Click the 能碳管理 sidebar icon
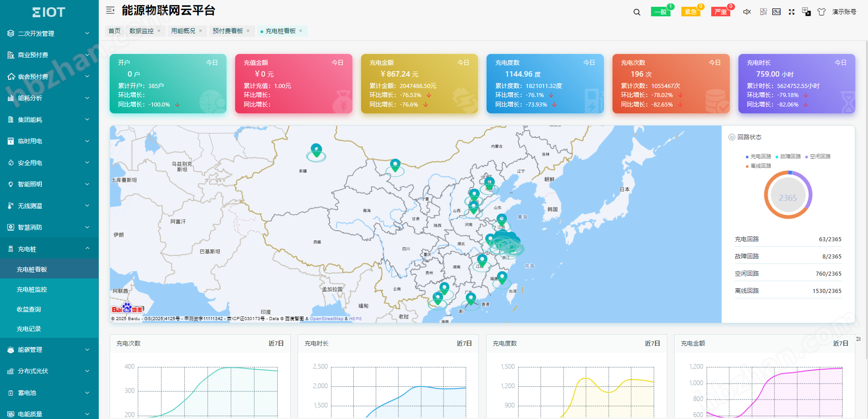Image resolution: width=868 pixels, height=419 pixels. (11, 350)
